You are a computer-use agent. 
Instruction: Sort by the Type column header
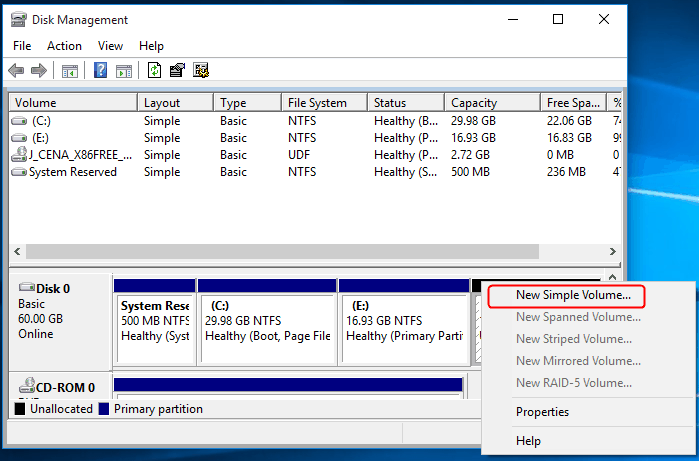tap(248, 103)
